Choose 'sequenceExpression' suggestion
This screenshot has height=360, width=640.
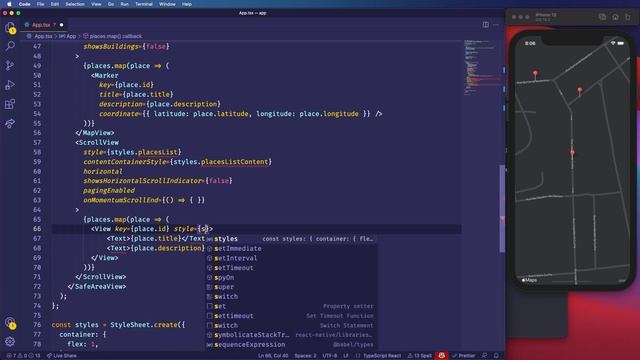click(x=291, y=344)
